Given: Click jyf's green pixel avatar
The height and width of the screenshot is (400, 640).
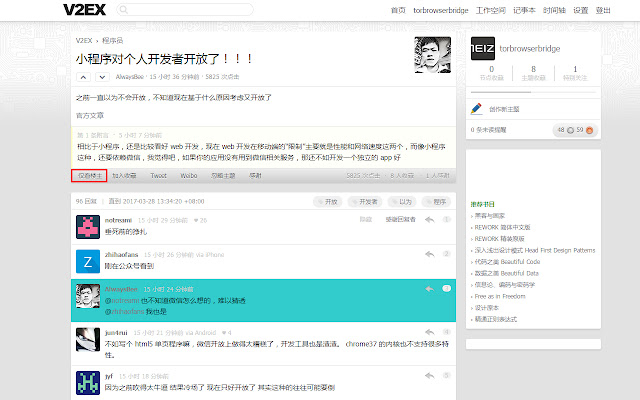Looking at the screenshot, I should pyautogui.click(x=88, y=383).
